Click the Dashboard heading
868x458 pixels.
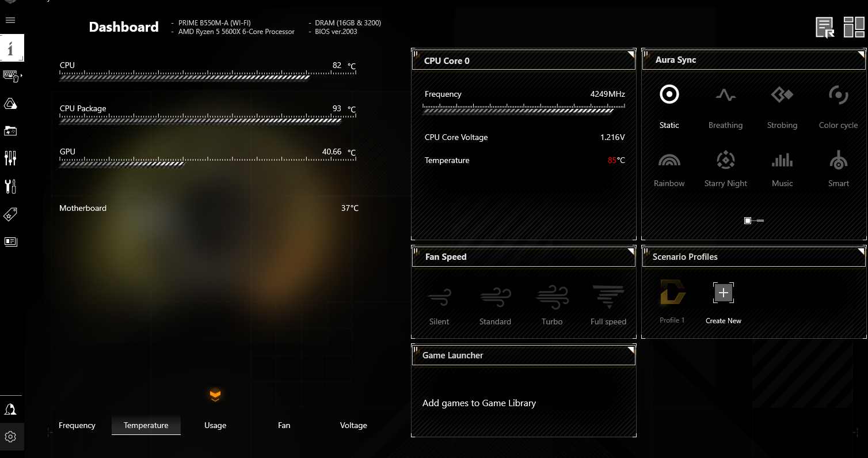click(124, 27)
